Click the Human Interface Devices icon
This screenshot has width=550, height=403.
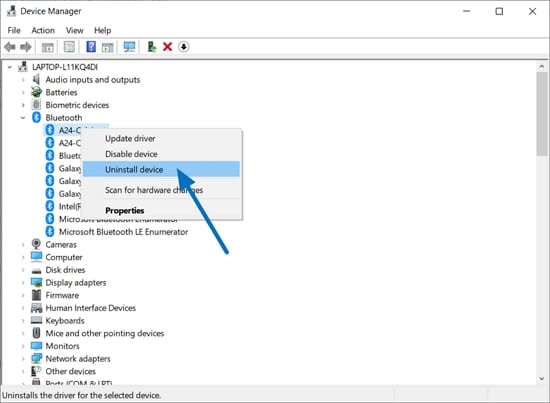click(36, 308)
